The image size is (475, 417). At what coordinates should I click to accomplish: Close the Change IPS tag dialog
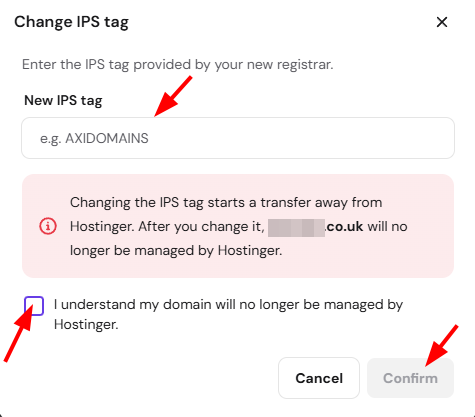point(442,22)
